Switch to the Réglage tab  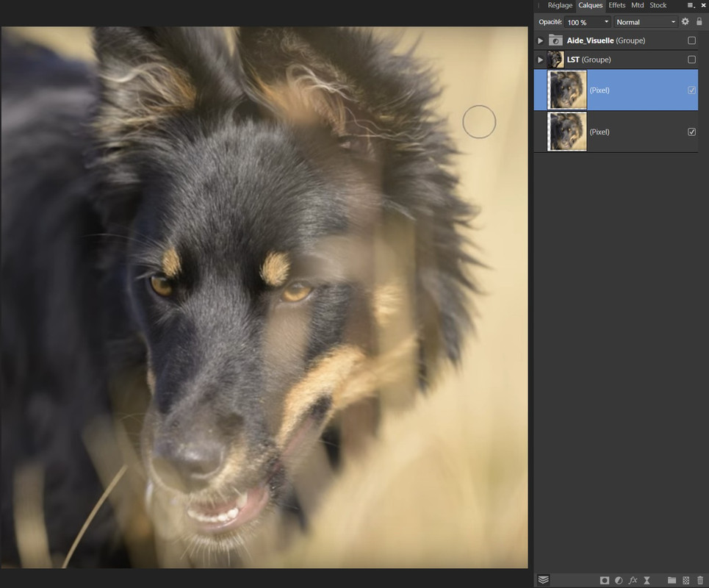[x=560, y=5]
